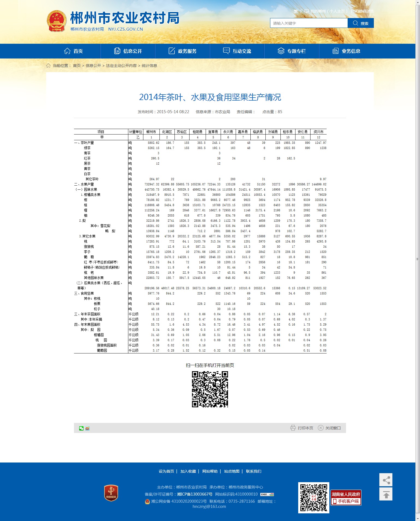Viewport: 420px width, 521px height.
Task: Open the 无障碍浏览 accessibility link
Action: pyautogui.click(x=364, y=11)
